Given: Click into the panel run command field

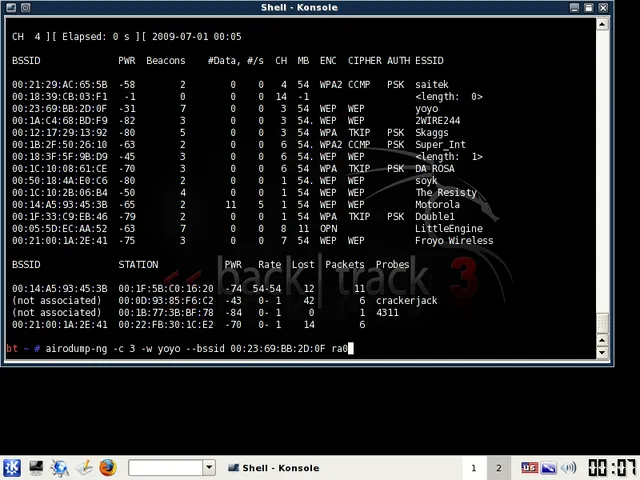Looking at the screenshot, I should [x=165, y=467].
